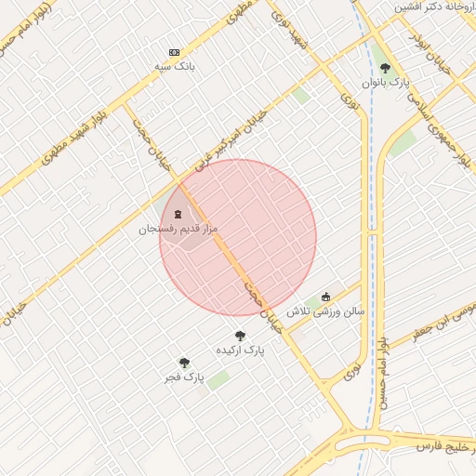The height and width of the screenshot is (476, 476).
Task: Click the موسی ابن جعفر street label
Action: tap(443, 322)
